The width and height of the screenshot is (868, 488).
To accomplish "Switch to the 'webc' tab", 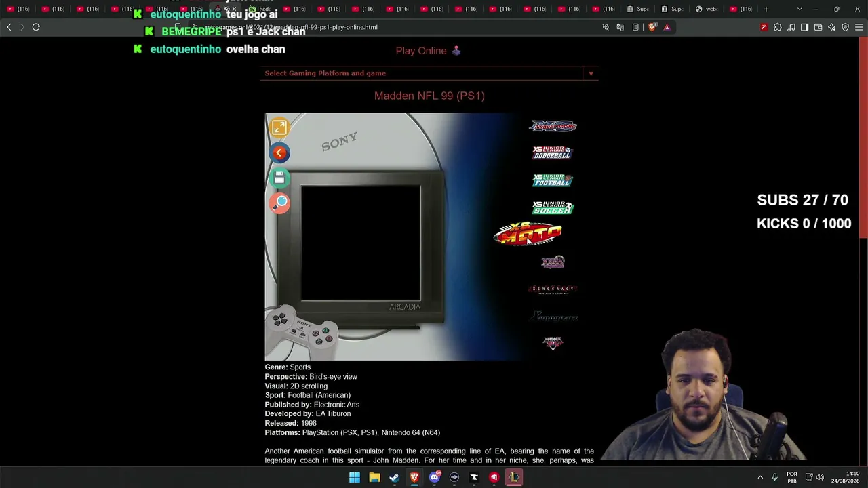I will pos(708,9).
